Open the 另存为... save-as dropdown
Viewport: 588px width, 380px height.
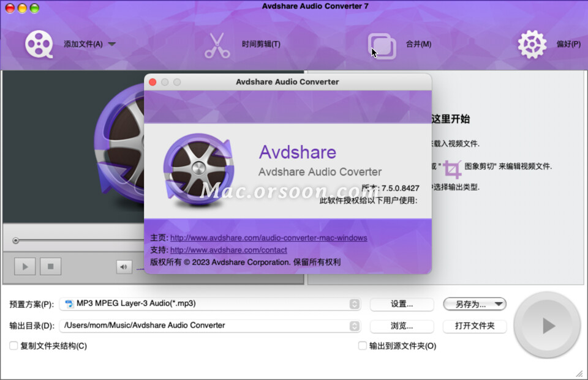(x=475, y=304)
